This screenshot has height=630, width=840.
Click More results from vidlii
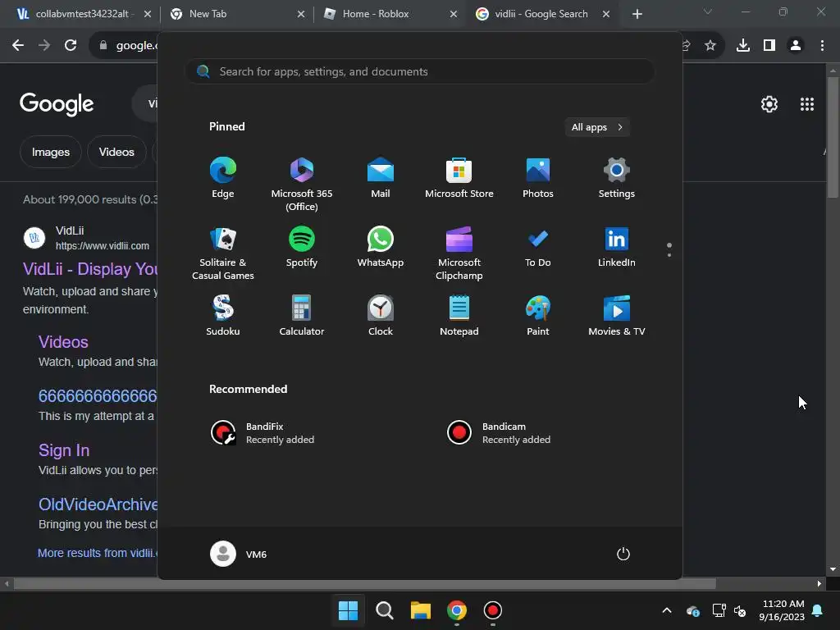coord(98,553)
